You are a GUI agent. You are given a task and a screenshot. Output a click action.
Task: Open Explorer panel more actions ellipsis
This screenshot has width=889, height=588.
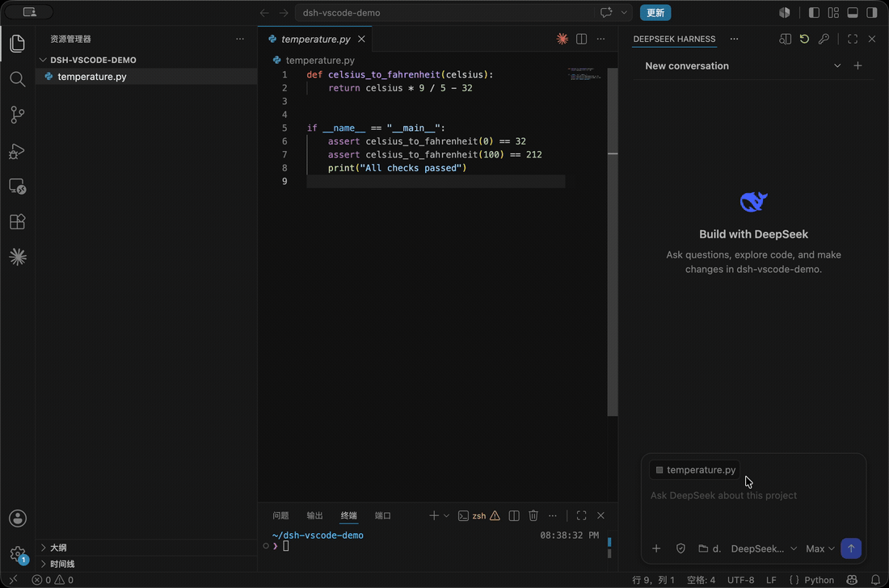point(240,39)
